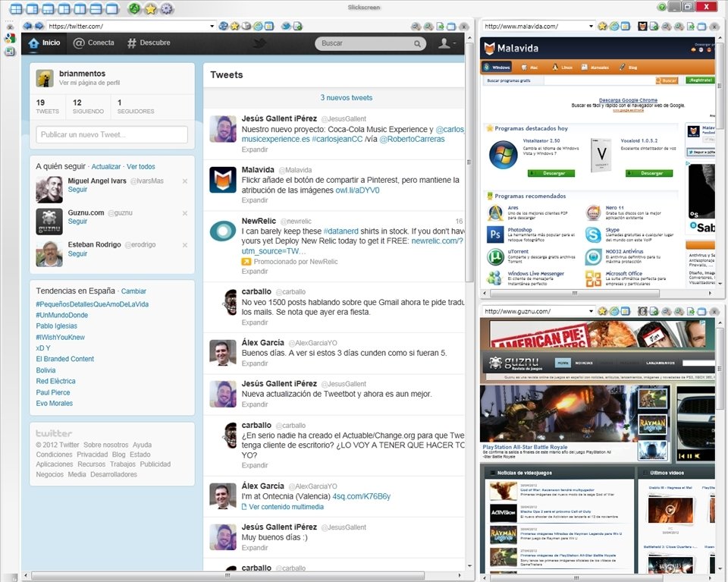Viewport: 728px width, 582px height.
Task: Close the Malavida pane with its X
Action: click(x=715, y=27)
